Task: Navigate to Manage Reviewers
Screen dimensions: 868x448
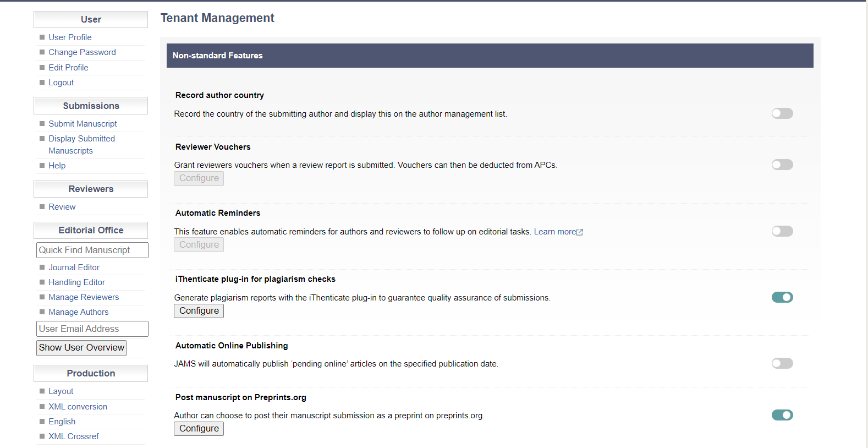Action: pyautogui.click(x=84, y=297)
